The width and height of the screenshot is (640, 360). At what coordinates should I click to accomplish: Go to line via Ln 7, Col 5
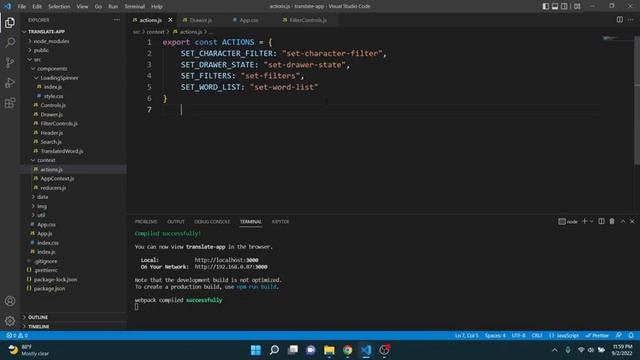[466, 336]
